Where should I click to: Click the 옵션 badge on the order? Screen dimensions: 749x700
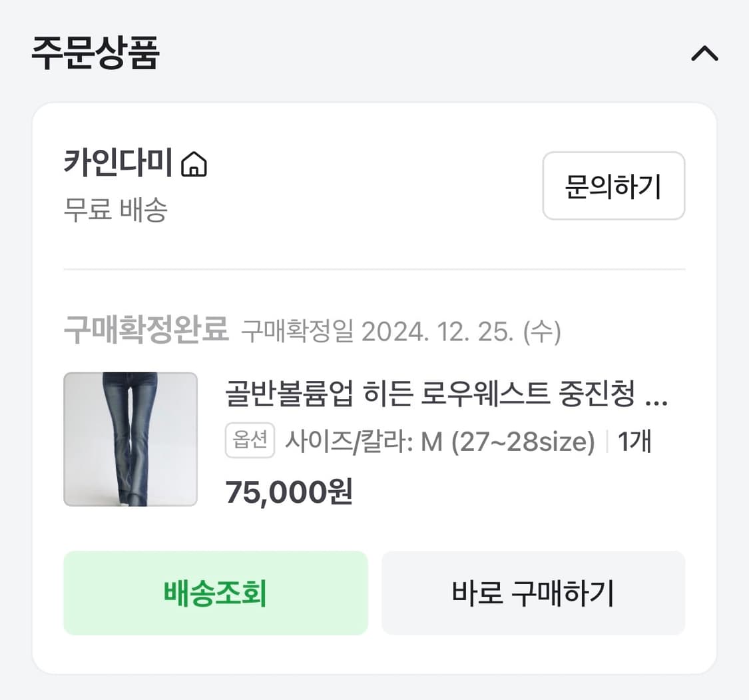(250, 441)
